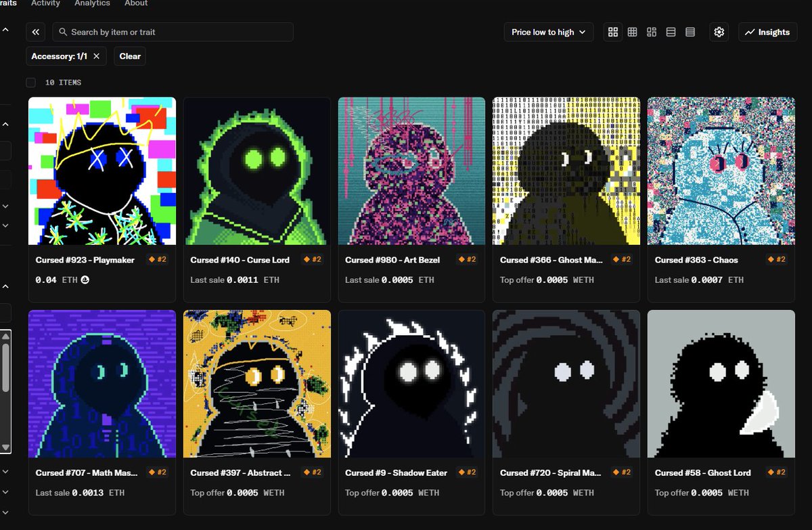Click Last sale 0.0011 ETH text
This screenshot has width=812, height=530.
pos(235,280)
